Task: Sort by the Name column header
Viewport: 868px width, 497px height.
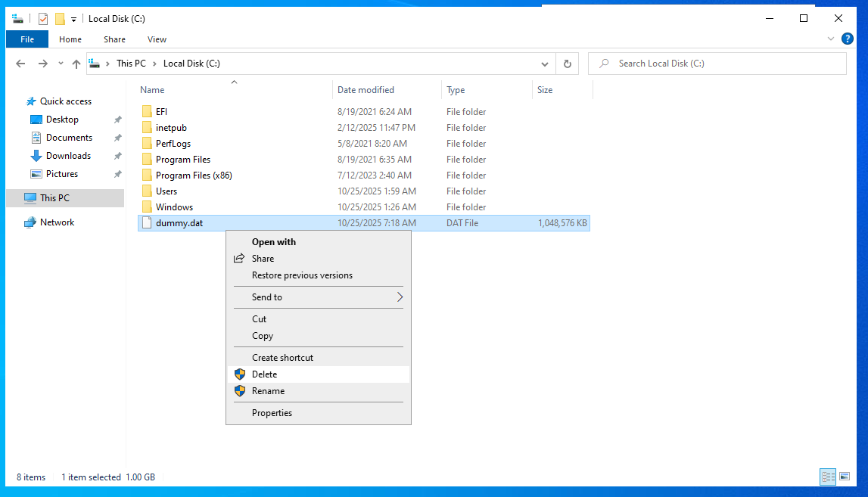Action: [x=151, y=90]
